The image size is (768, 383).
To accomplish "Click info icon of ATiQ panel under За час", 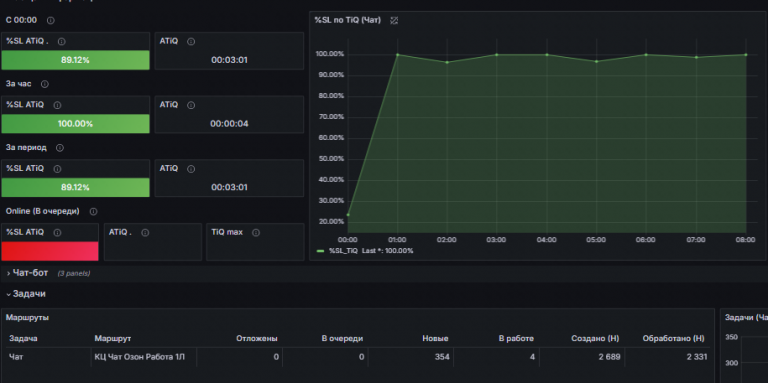I will pyautogui.click(x=191, y=105).
